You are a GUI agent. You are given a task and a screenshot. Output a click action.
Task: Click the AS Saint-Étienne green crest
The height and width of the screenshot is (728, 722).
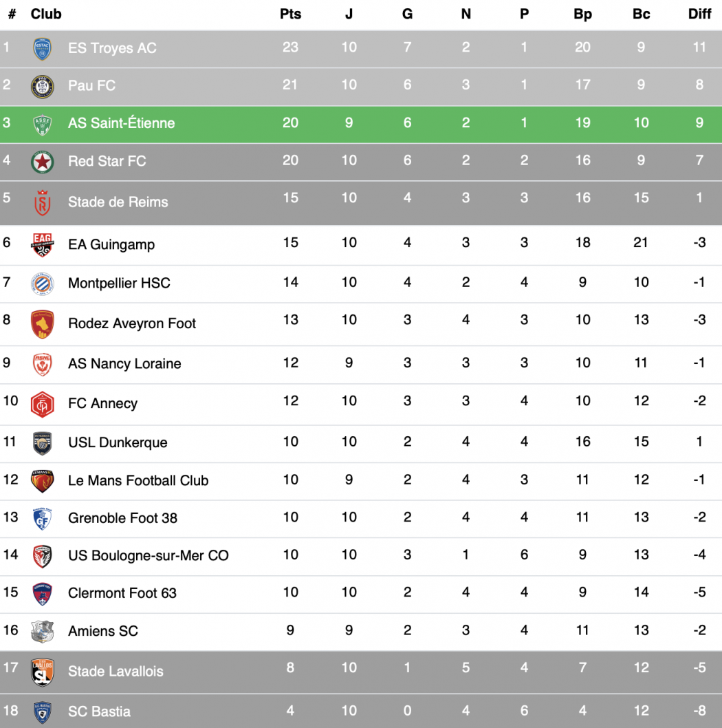pyautogui.click(x=43, y=124)
